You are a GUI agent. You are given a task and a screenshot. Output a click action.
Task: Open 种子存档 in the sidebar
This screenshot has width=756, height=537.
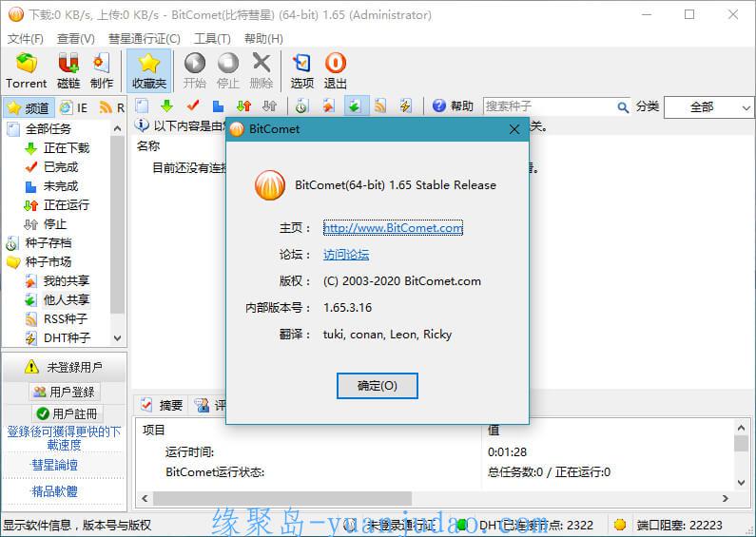pos(39,243)
